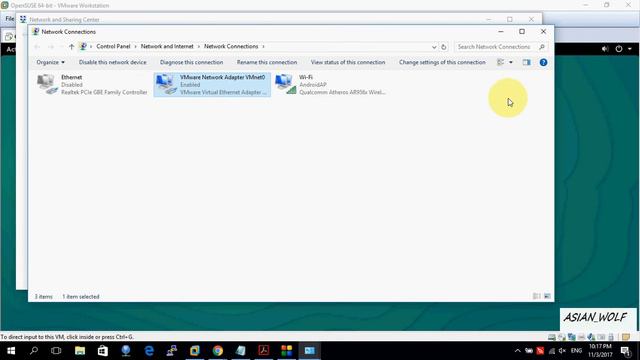Click the VM power icon in top bar

[x=619, y=49]
